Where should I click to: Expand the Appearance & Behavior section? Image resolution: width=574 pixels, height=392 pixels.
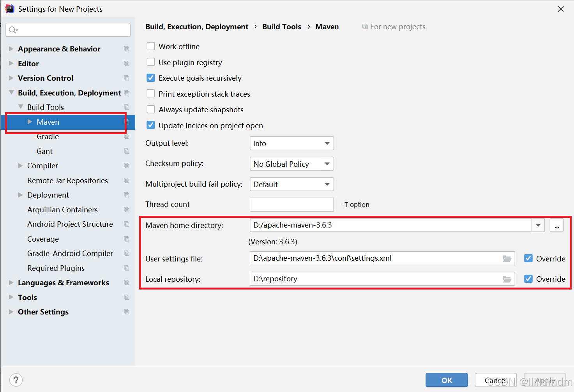pos(11,49)
